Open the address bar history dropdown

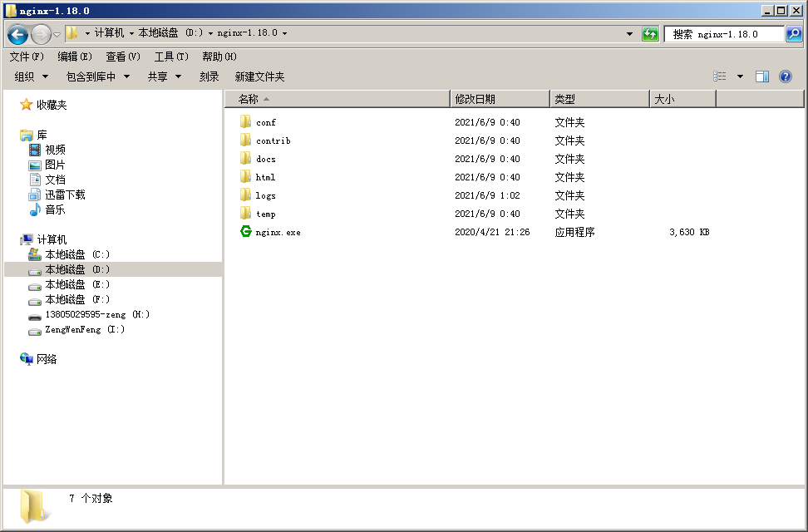tap(629, 34)
